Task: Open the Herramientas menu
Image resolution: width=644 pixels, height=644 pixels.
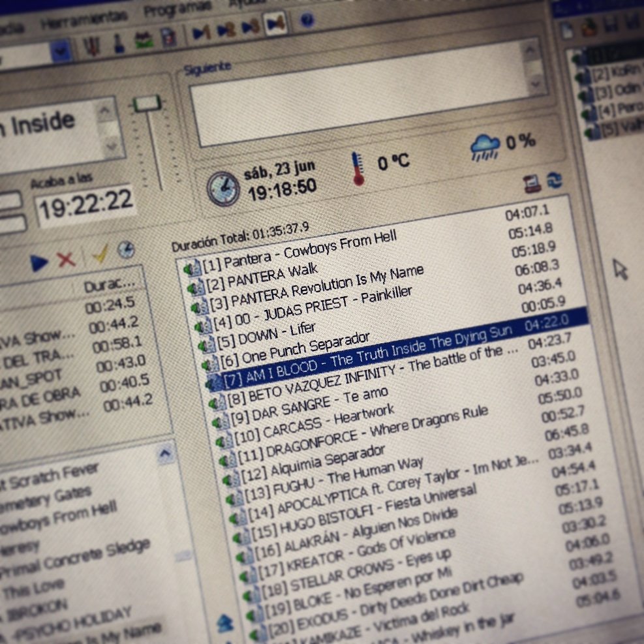Action: pyautogui.click(x=84, y=19)
